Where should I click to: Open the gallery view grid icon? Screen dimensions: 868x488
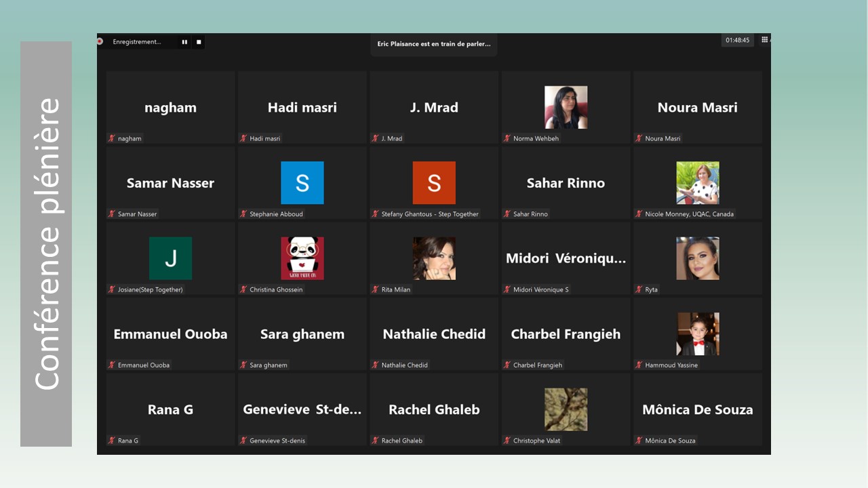(x=764, y=40)
